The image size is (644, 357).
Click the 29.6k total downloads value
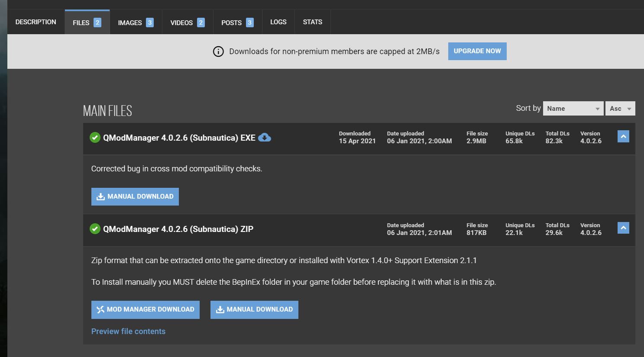[554, 233]
